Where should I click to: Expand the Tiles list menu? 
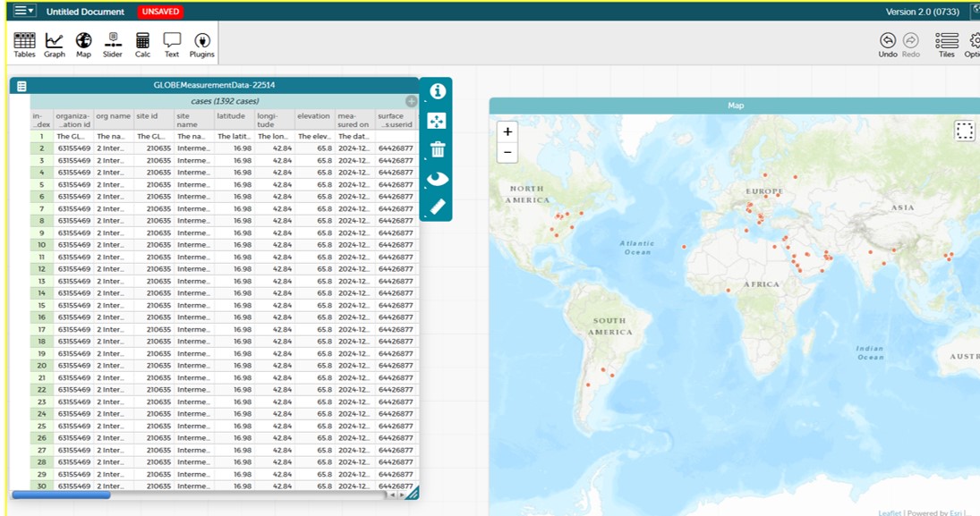(946, 45)
